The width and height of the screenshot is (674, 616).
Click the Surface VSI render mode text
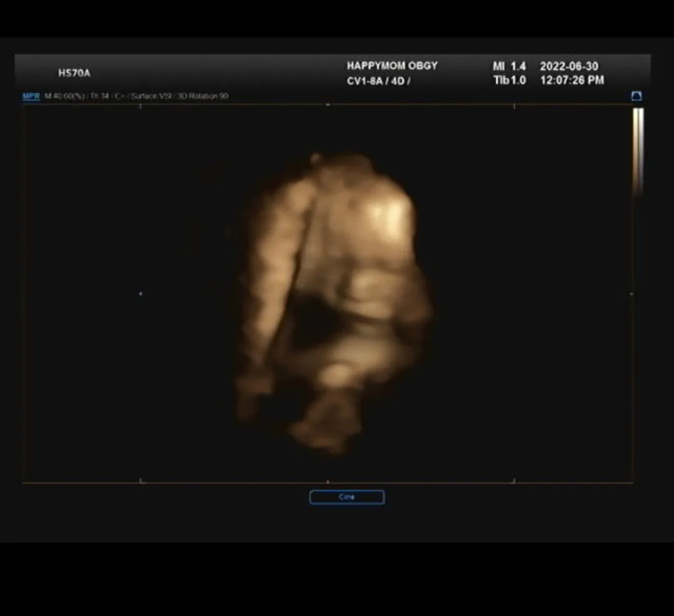[x=151, y=96]
